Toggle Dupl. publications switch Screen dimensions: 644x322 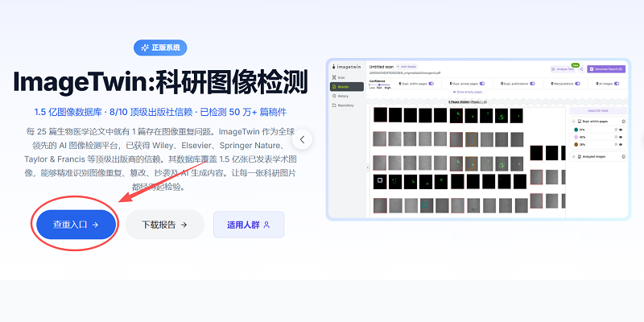tap(532, 84)
